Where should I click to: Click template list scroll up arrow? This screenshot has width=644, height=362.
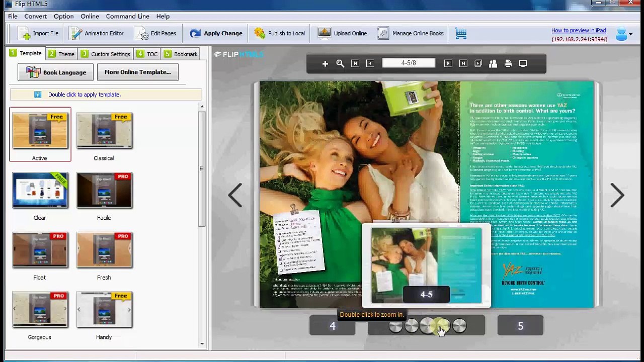point(202,107)
